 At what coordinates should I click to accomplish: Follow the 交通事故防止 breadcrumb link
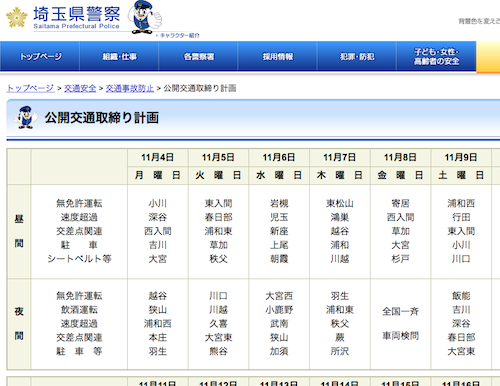130,88
